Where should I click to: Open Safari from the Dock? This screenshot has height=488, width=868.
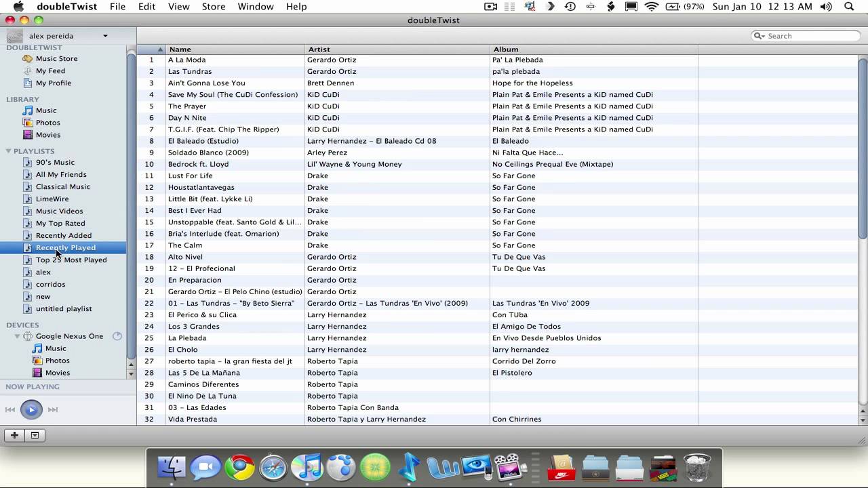point(273,467)
